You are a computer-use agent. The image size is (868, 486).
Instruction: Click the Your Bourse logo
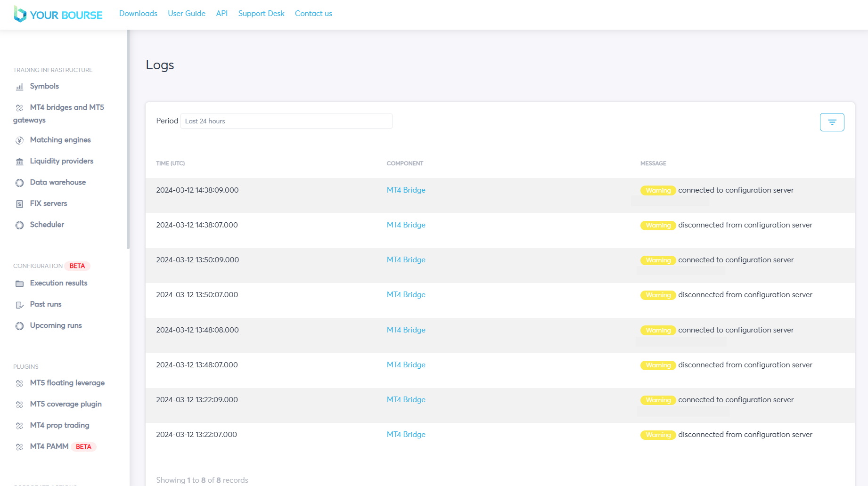pos(58,15)
